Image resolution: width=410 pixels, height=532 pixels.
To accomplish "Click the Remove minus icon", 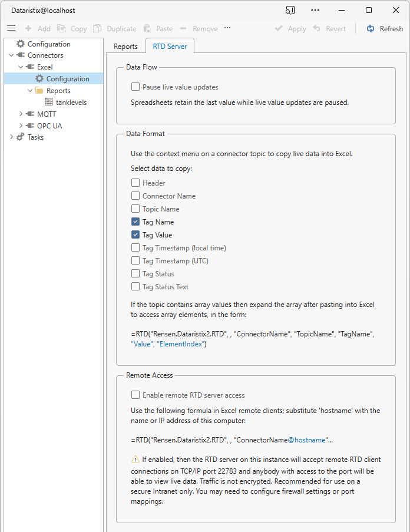I will click(x=183, y=28).
